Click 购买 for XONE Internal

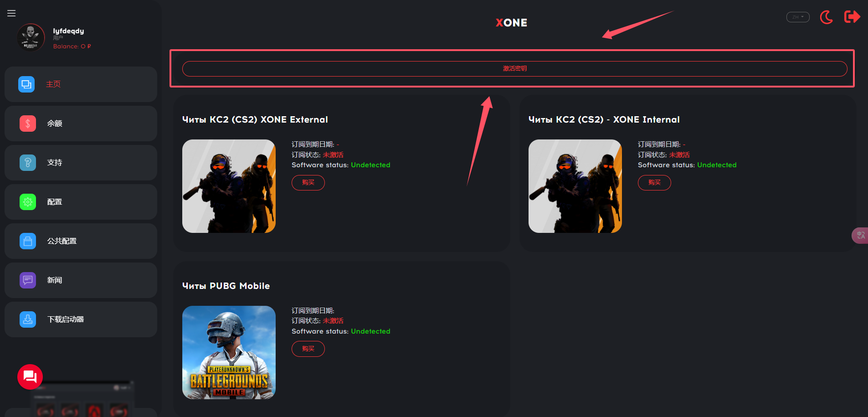coord(654,183)
